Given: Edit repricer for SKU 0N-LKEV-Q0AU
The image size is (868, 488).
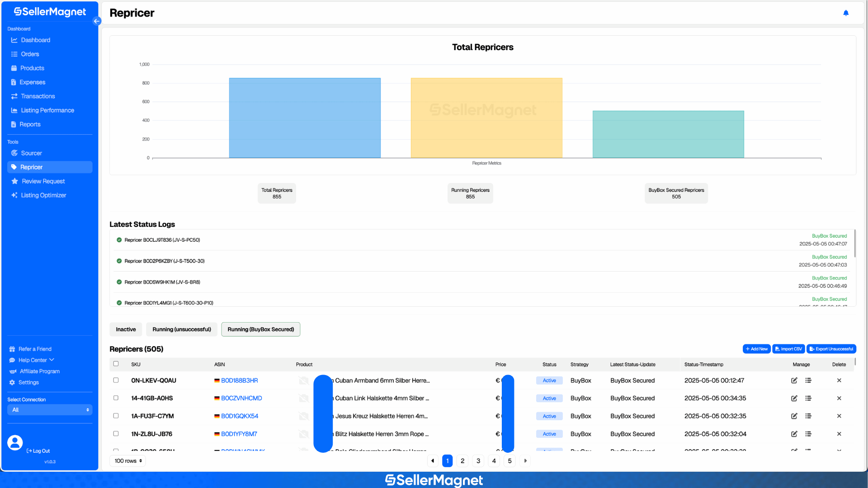Looking at the screenshot, I should coord(794,380).
